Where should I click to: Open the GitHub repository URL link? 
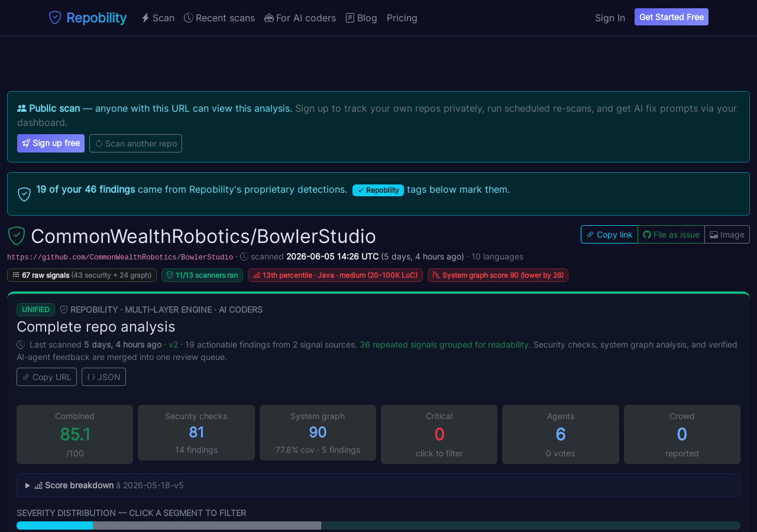pyautogui.click(x=120, y=257)
